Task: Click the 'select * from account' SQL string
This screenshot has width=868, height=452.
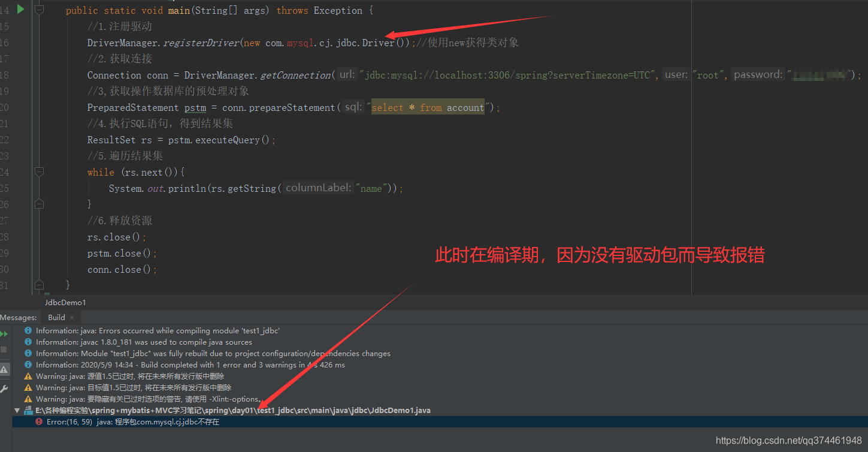Action: point(428,108)
